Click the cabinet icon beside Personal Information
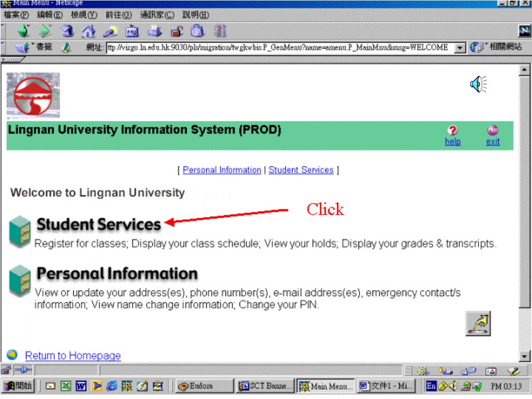Image resolution: width=532 pixels, height=399 pixels. click(20, 281)
